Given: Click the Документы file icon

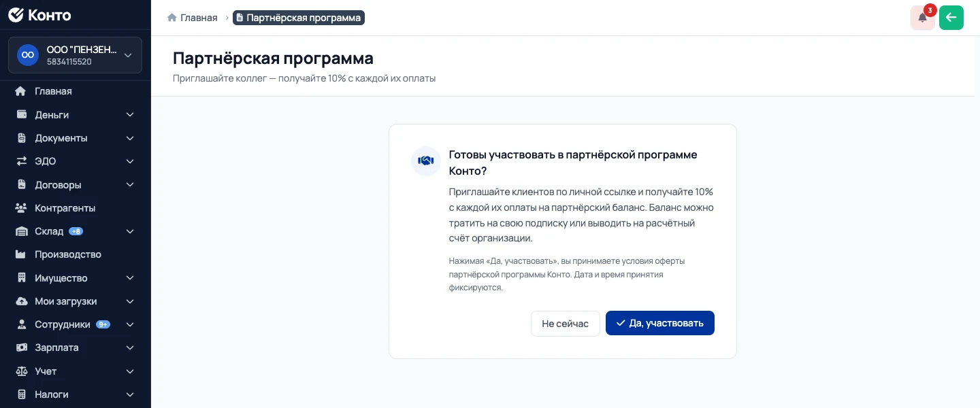Looking at the screenshot, I should (21, 138).
